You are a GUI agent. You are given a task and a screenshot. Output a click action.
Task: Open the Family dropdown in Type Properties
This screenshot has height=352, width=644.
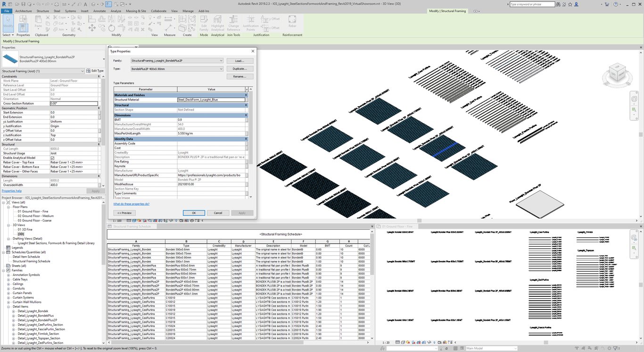click(x=221, y=61)
